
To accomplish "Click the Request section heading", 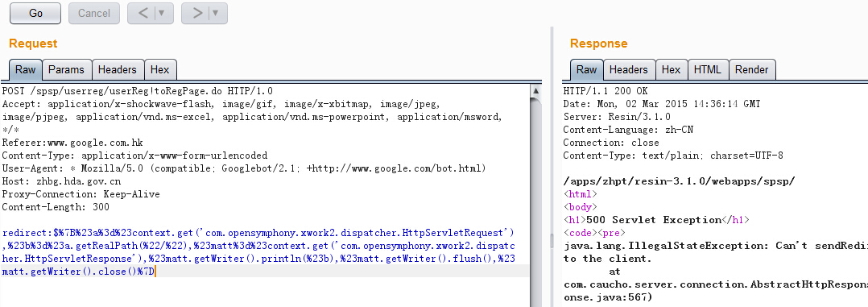I will 33,44.
